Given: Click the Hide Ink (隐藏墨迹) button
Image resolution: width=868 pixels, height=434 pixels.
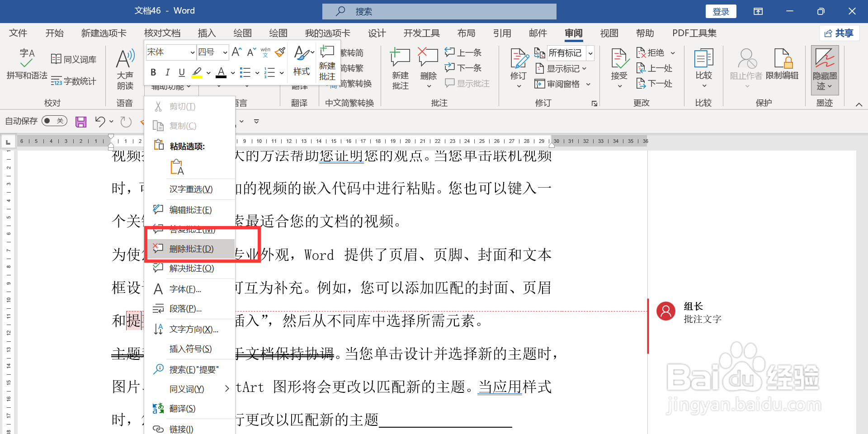Looking at the screenshot, I should pos(825,70).
